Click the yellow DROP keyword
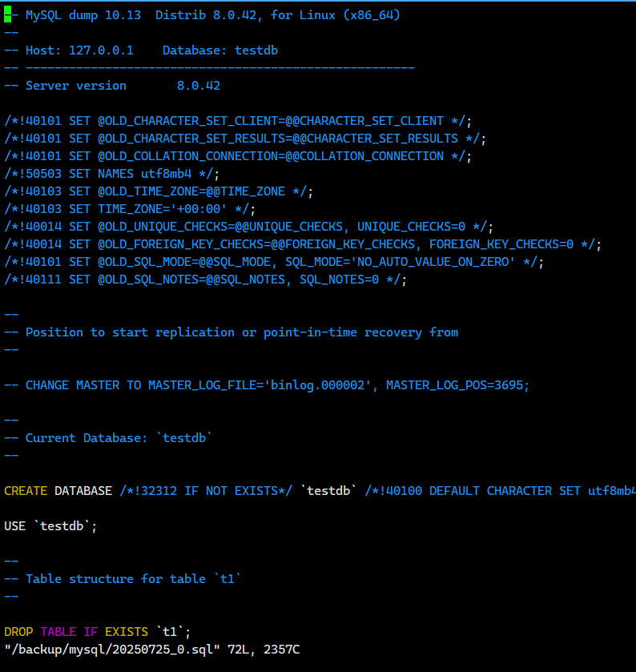Viewport: 636px width, 672px height. (18, 632)
